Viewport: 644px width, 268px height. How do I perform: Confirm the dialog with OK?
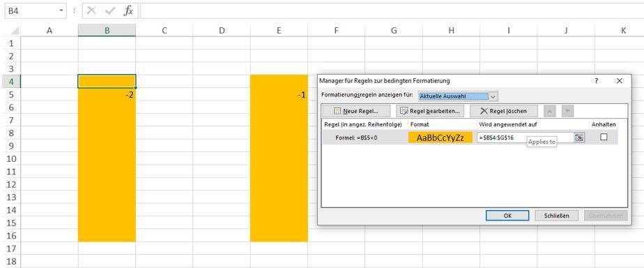pyautogui.click(x=507, y=216)
